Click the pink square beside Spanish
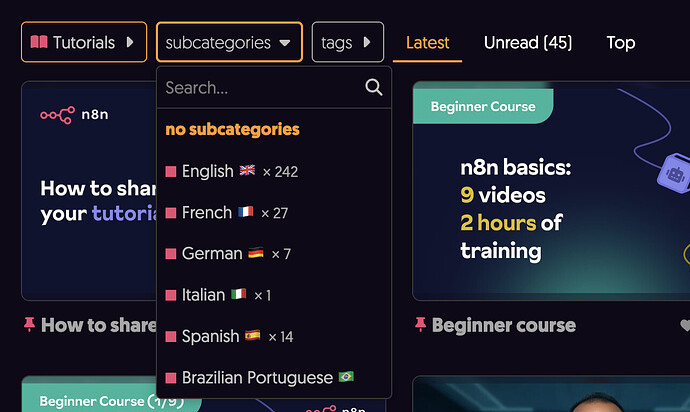690x412 pixels. pos(171,337)
